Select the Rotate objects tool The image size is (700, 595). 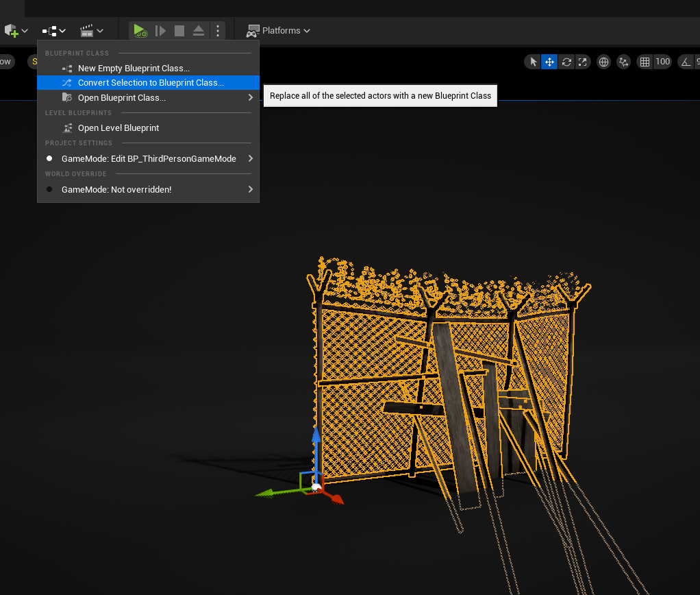tap(566, 62)
